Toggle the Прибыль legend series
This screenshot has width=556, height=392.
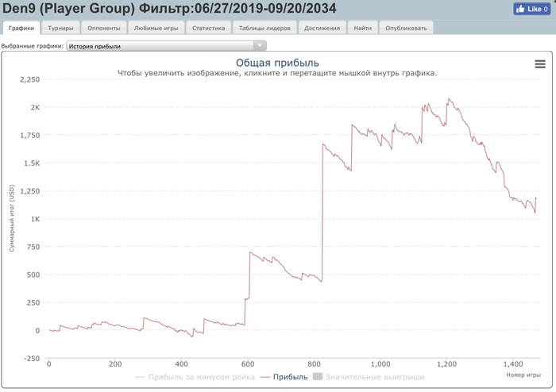[284, 377]
